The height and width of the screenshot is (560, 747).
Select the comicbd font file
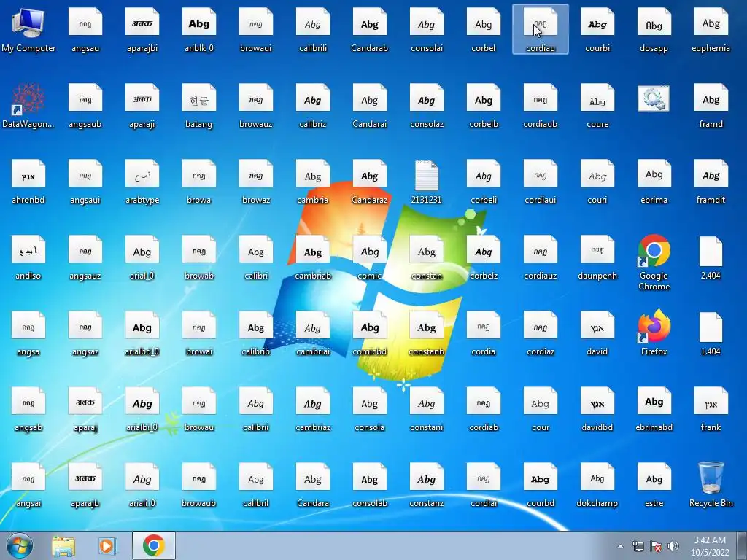370,332
